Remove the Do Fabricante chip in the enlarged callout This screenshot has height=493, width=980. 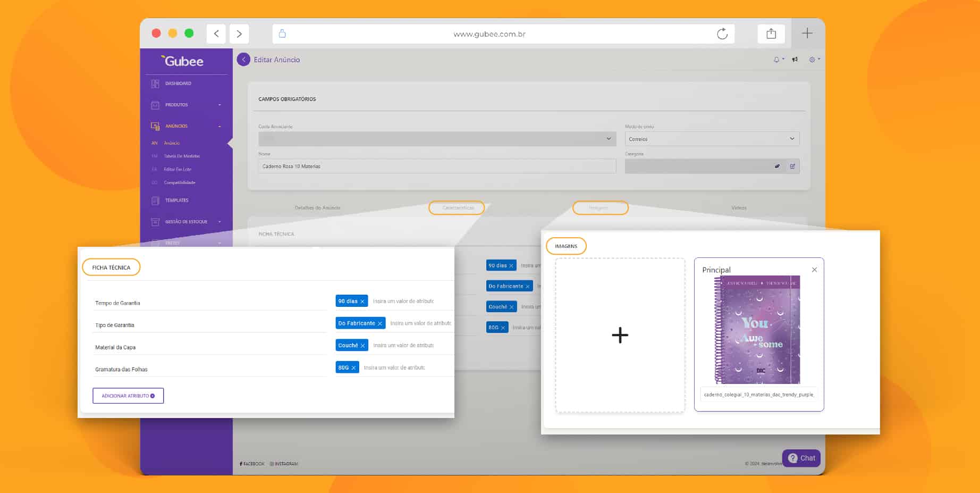(x=380, y=323)
